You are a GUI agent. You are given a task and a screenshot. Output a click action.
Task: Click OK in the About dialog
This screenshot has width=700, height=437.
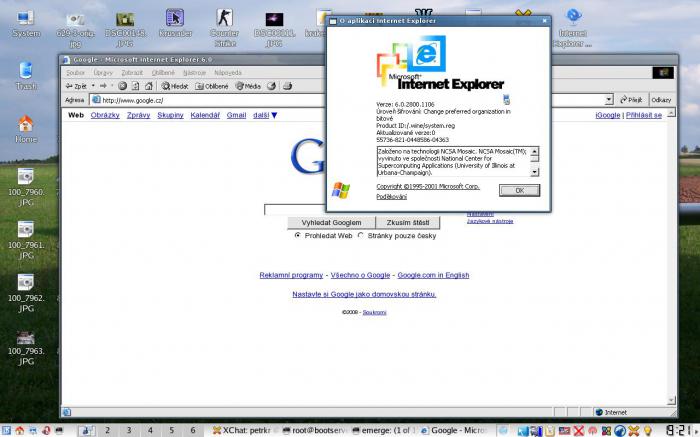point(519,191)
